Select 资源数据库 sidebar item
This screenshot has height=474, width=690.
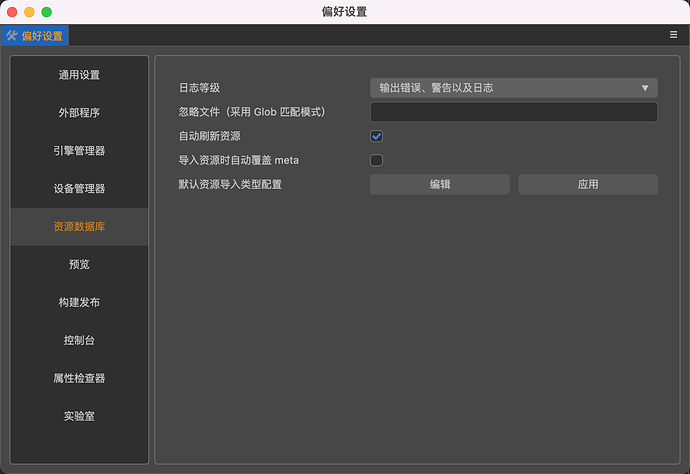[x=79, y=226]
